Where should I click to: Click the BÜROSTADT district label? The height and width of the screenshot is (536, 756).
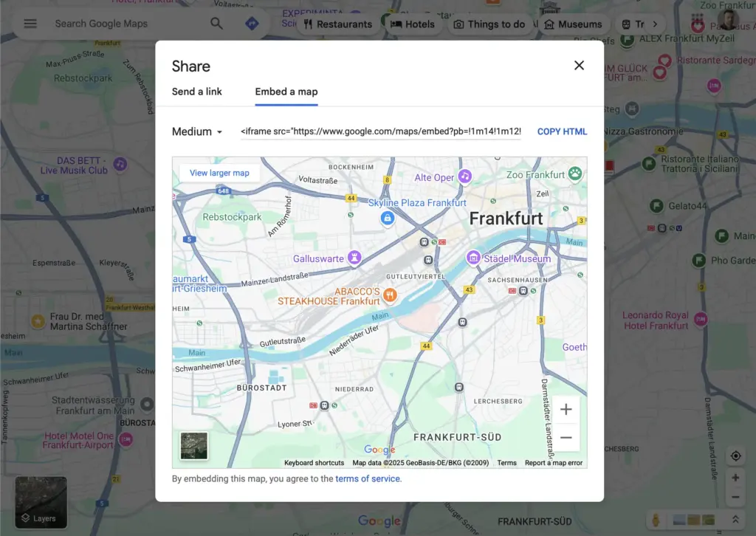262,388
